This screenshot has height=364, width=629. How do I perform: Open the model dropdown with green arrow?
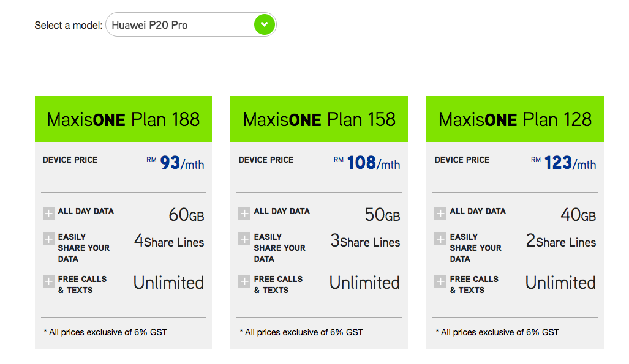265,24
